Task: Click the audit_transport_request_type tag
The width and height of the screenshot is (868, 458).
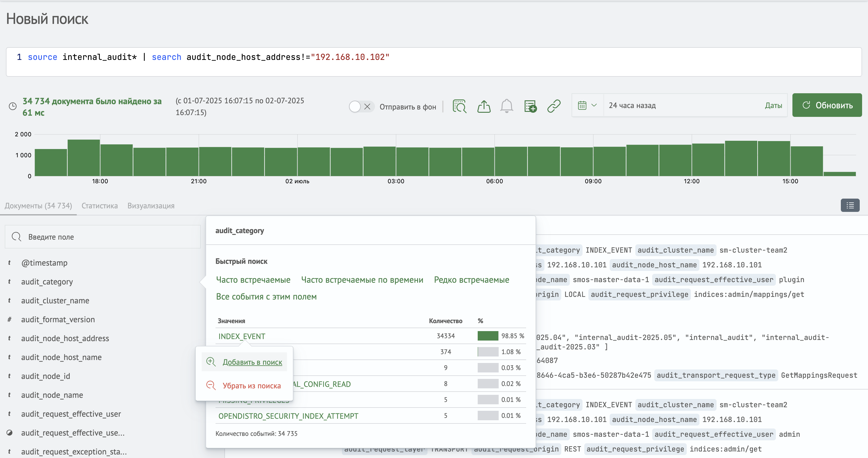Action: pyautogui.click(x=716, y=375)
